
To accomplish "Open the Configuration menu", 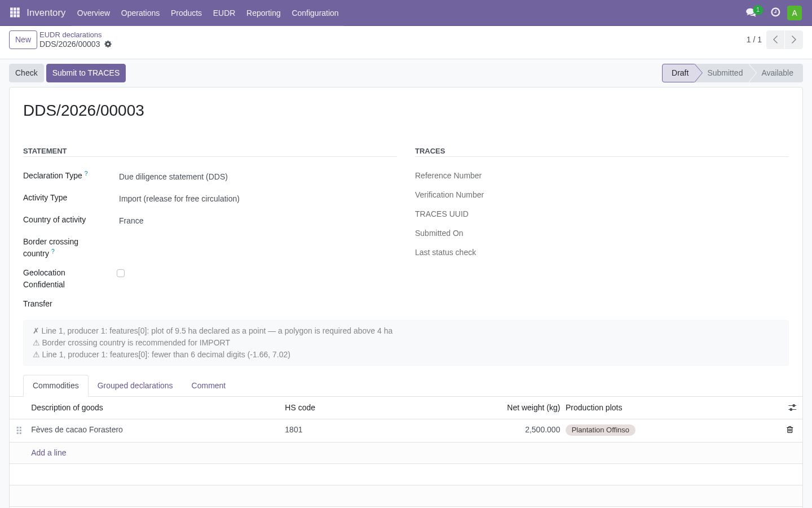I will click(315, 13).
